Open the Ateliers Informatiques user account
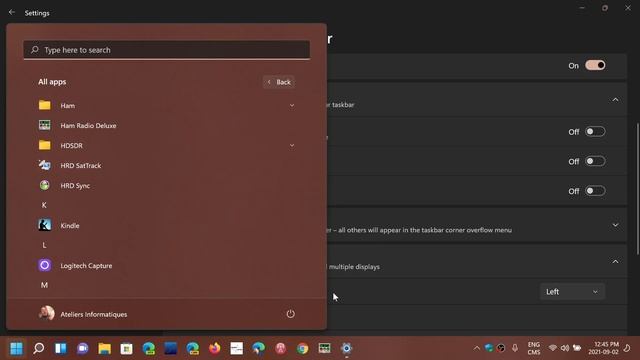Image resolution: width=640 pixels, height=360 pixels. [83, 314]
